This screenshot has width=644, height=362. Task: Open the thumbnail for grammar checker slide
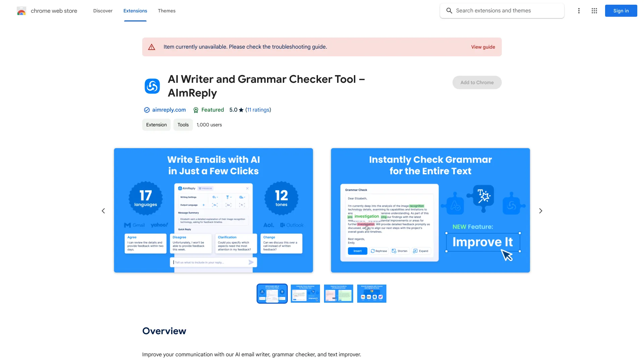tap(305, 293)
